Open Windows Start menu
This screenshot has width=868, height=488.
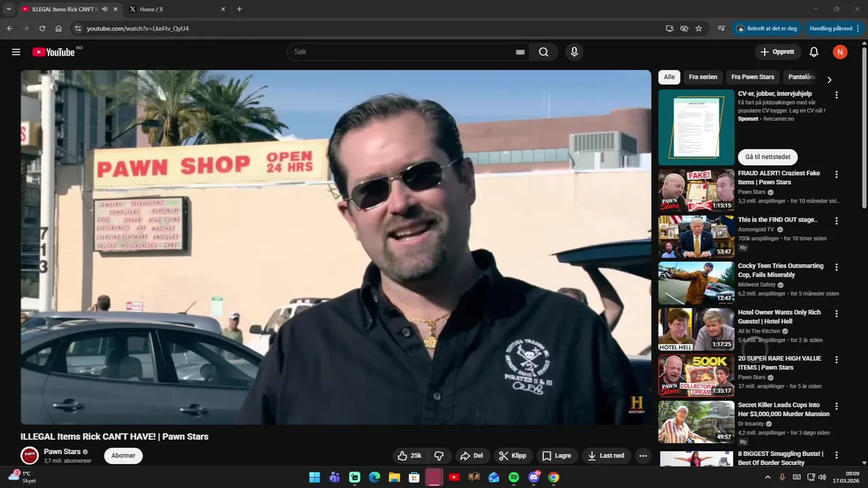pos(315,477)
